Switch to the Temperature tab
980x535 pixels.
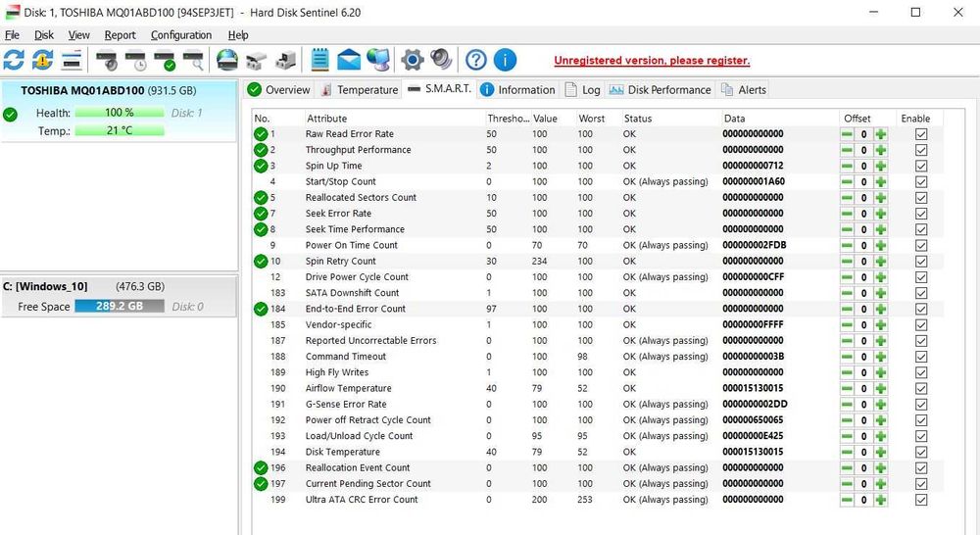point(360,89)
